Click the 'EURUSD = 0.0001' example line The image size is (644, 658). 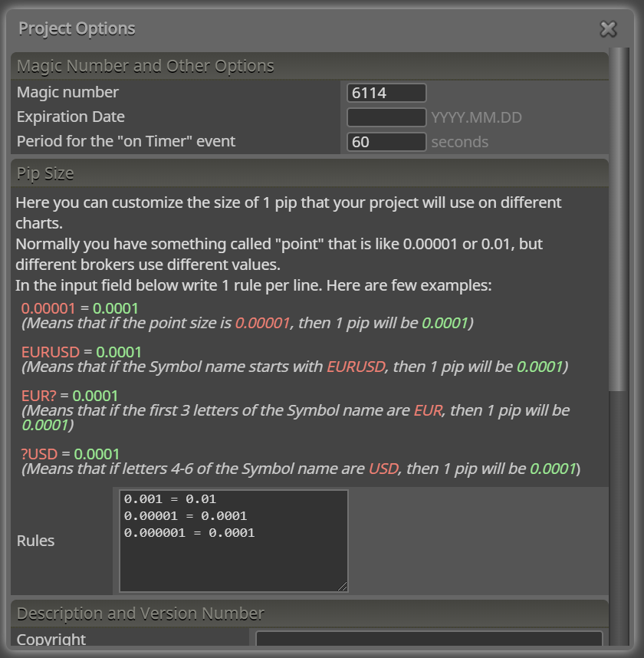point(81,352)
